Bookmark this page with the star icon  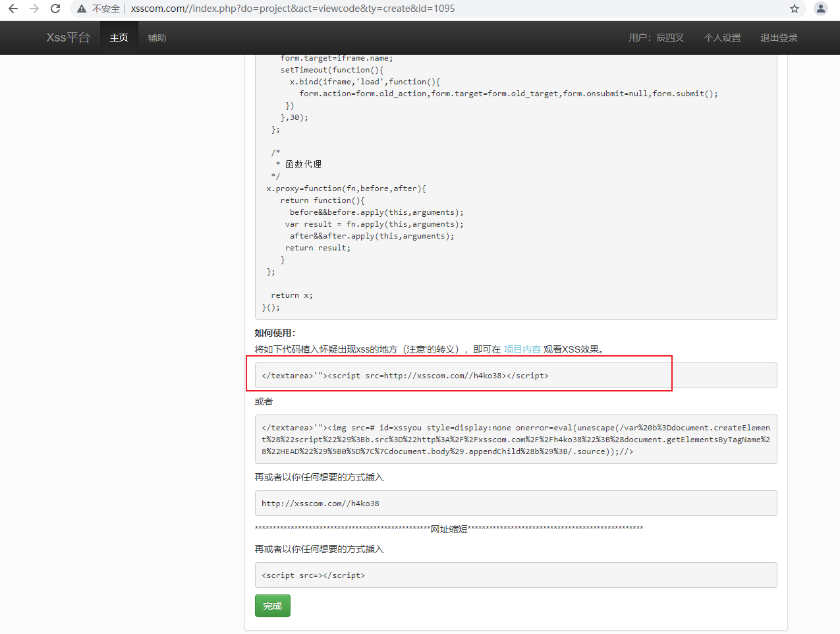(x=795, y=9)
